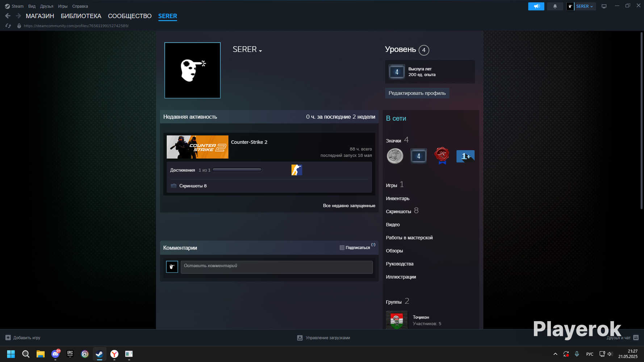Viewport: 644px width, 362px height.
Task: Open the Игры 1 link in sidebar
Action: 395,185
